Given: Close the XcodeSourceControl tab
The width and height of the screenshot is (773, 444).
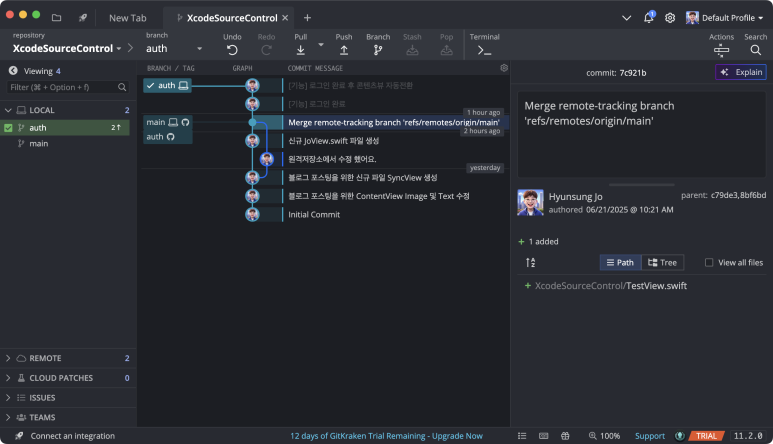Looking at the screenshot, I should 285,18.
